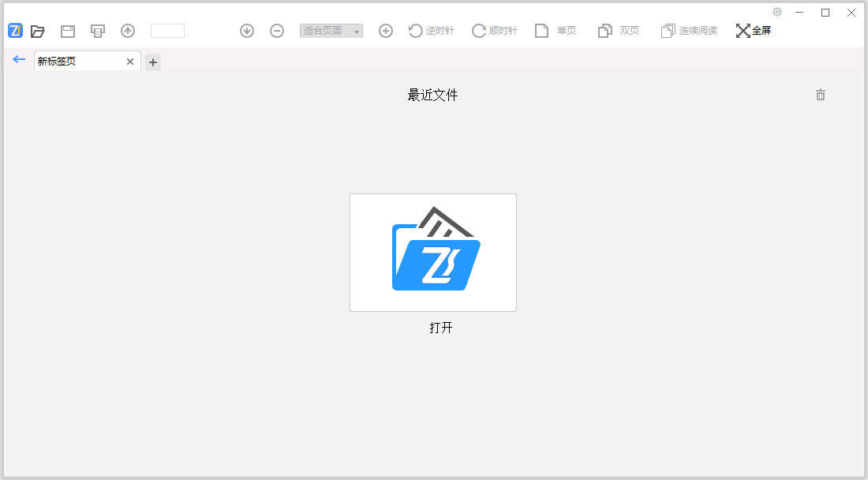Viewport: 868px width, 480px height.
Task: Click the print icon
Action: pyautogui.click(x=98, y=31)
